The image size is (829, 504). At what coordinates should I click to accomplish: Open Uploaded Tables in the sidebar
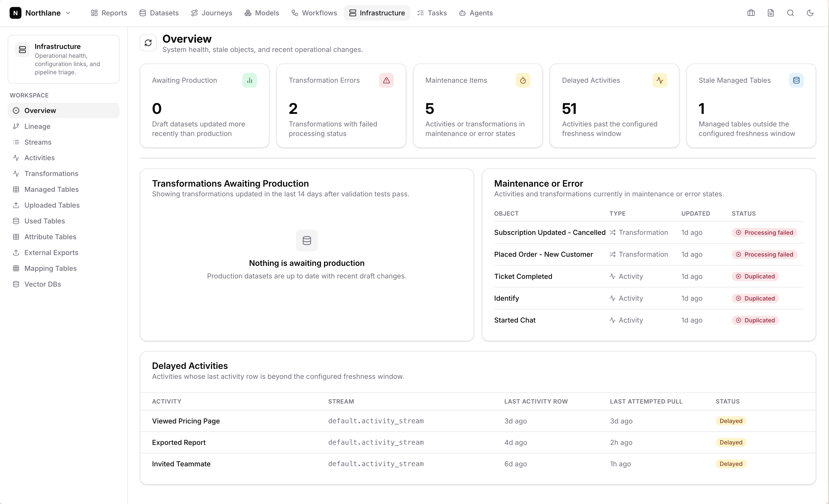point(64,205)
